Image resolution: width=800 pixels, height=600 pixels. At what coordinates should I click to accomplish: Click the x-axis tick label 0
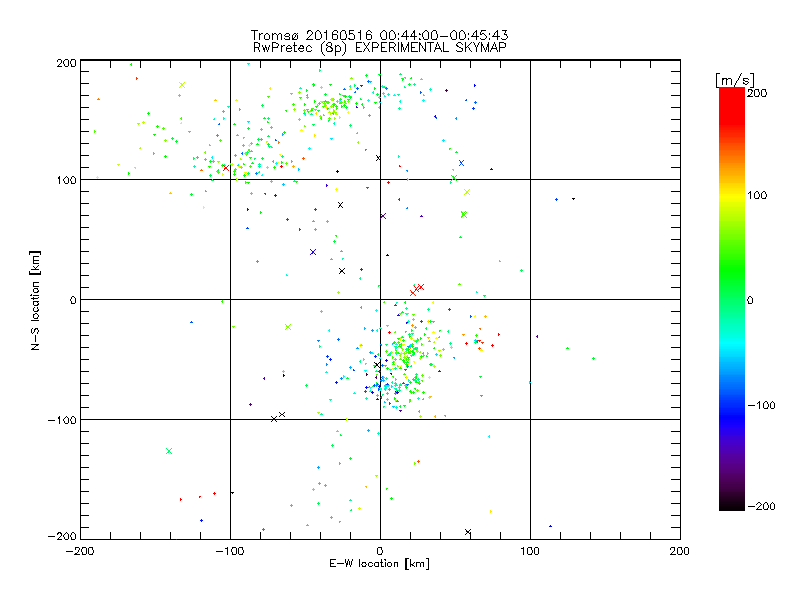coord(380,551)
